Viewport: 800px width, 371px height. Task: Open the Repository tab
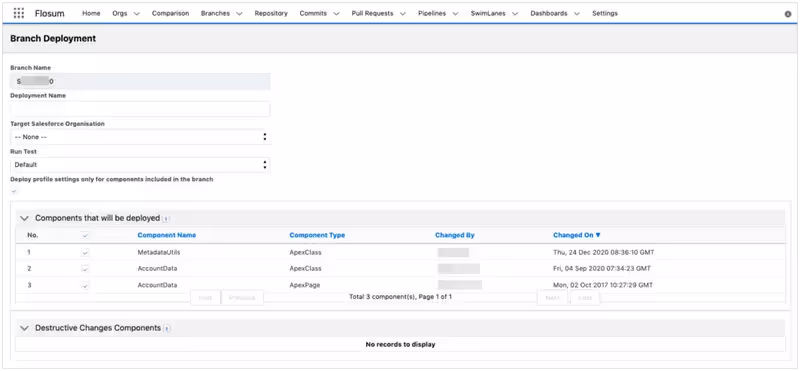(x=271, y=14)
